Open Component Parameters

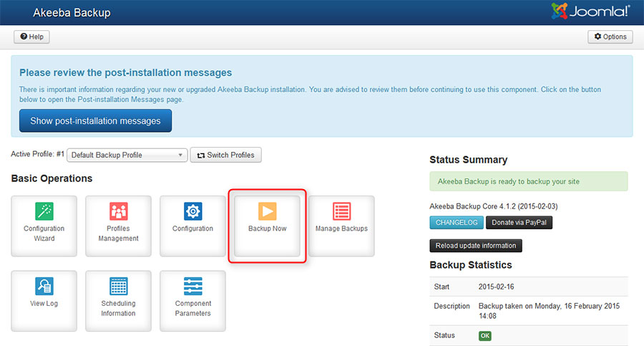pyautogui.click(x=192, y=301)
